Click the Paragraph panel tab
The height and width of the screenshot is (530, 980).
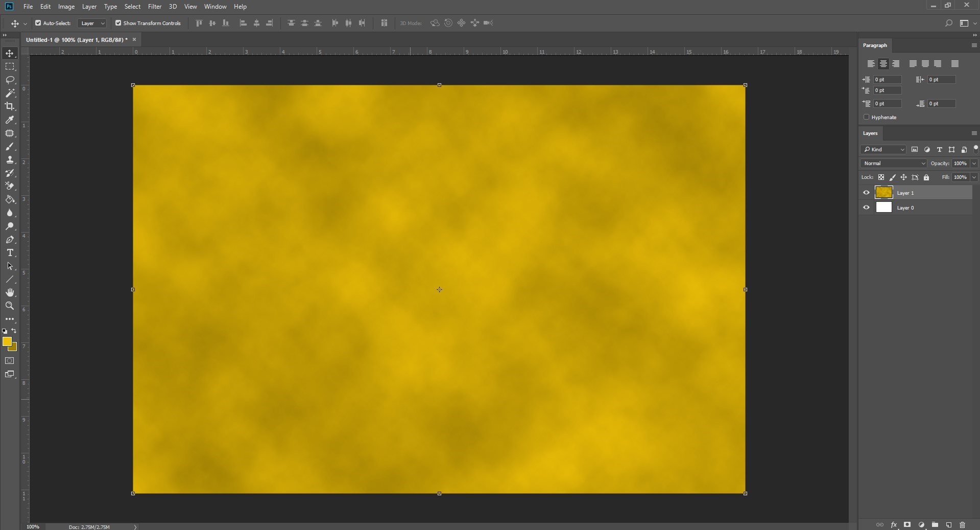[875, 45]
